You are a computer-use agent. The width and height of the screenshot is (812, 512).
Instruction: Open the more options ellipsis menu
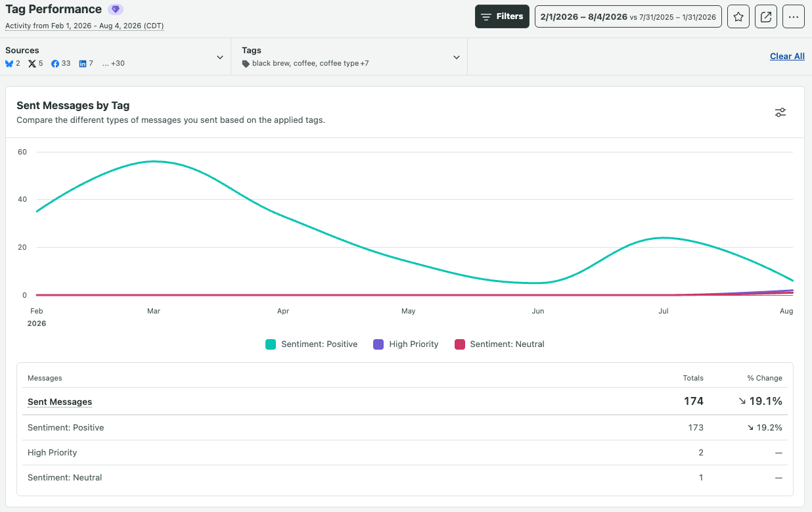794,16
